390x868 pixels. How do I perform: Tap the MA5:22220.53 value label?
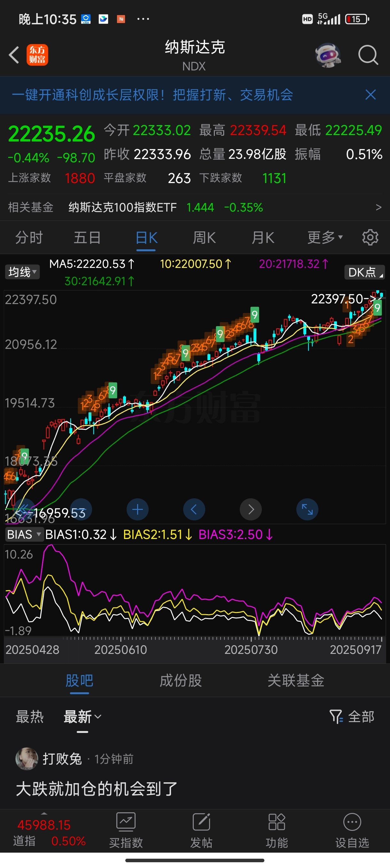[x=92, y=264]
